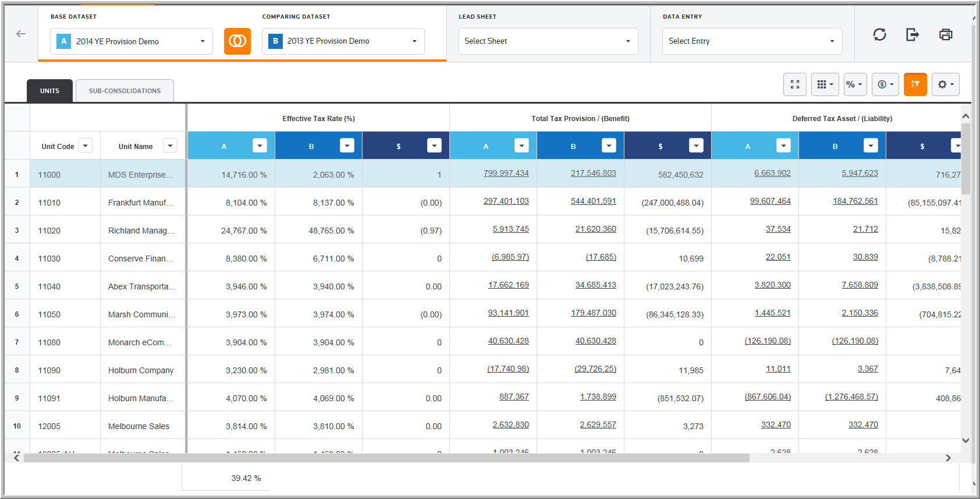This screenshot has height=499, width=980.
Task: Open filter for Total Tax Provision A column
Action: [521, 146]
